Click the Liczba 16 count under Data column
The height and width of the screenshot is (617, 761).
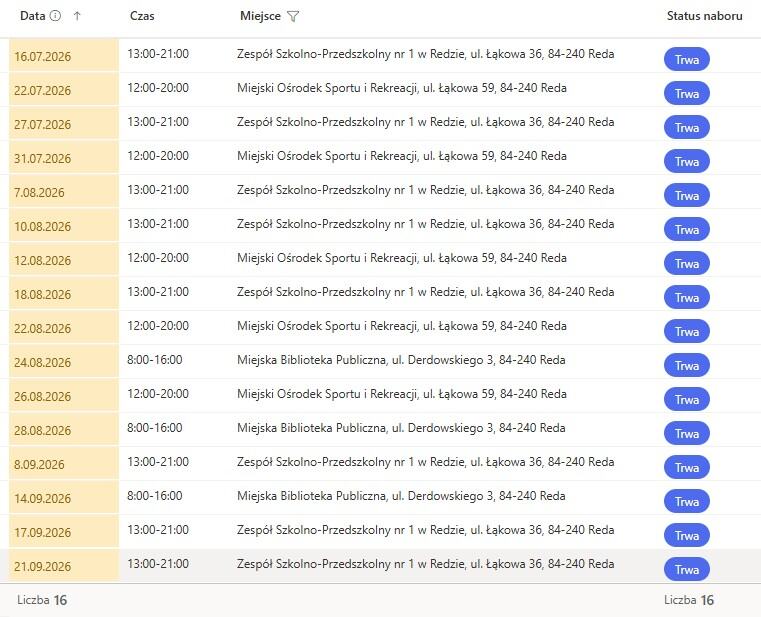coord(42,600)
